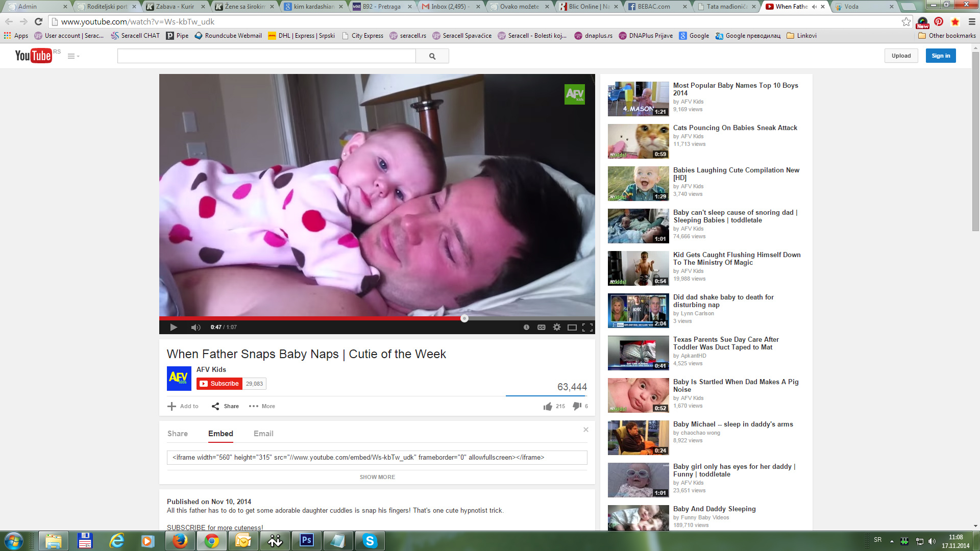Click the search magnifier button
Screen dimensions: 980x551
coord(432,56)
